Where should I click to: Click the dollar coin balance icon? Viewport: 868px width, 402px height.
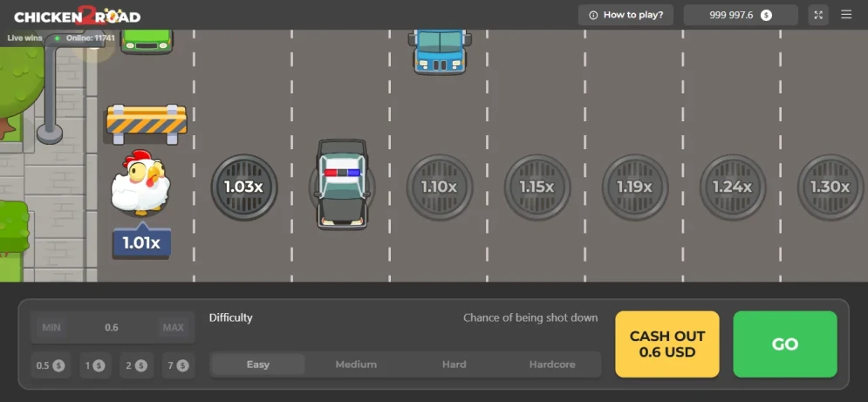pyautogui.click(x=766, y=15)
